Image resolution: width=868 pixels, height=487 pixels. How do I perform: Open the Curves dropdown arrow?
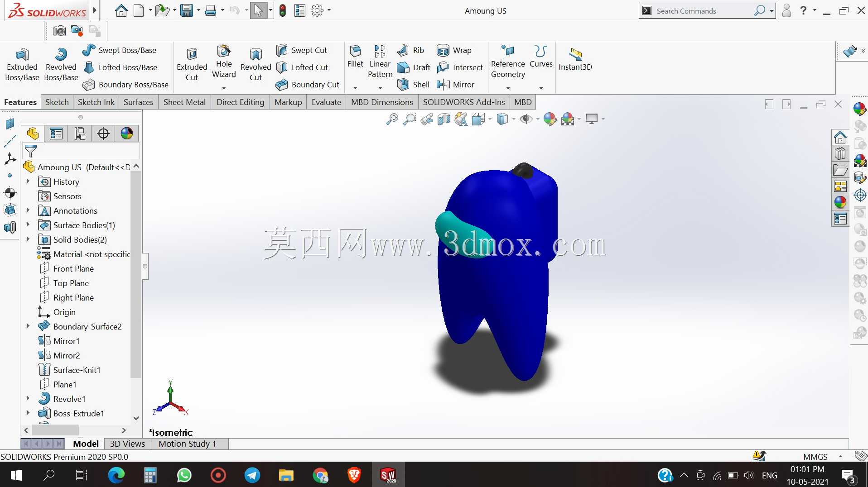[x=541, y=88]
